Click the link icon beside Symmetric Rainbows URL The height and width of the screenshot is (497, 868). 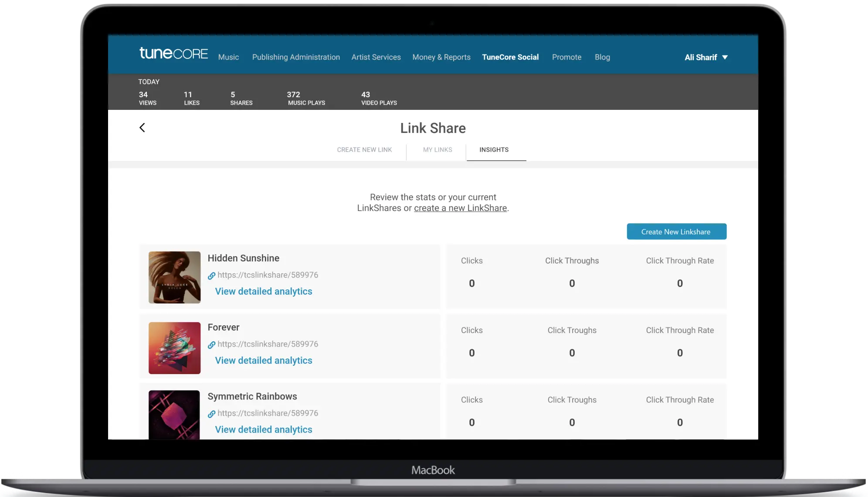click(x=211, y=414)
